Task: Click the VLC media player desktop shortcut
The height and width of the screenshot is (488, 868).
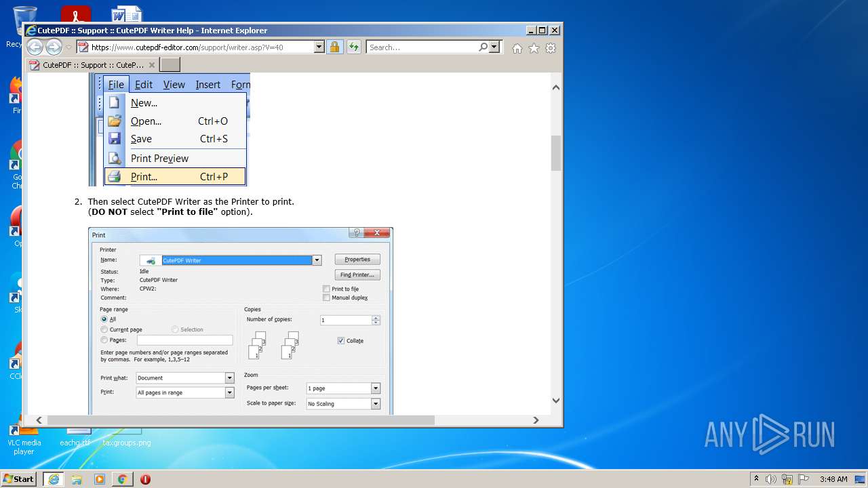Action: click(x=24, y=439)
